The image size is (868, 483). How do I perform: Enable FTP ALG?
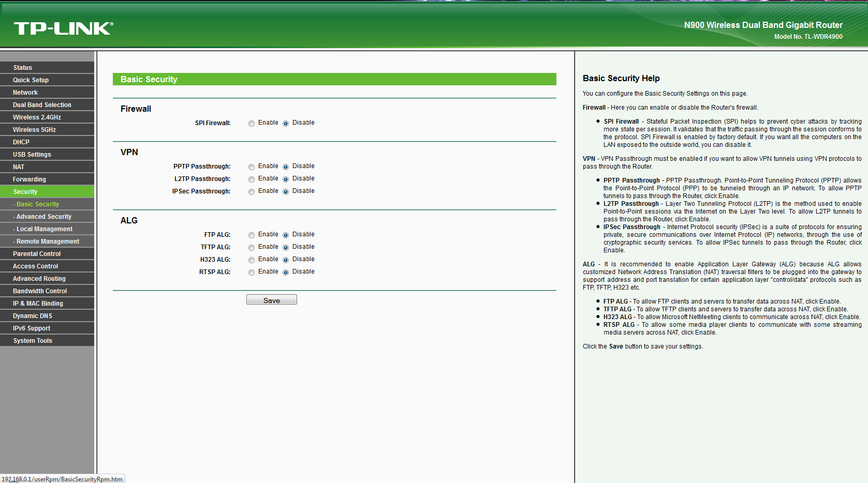(252, 235)
